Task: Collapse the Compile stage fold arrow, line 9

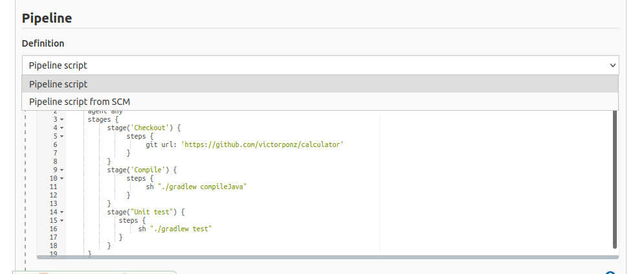Action: tap(61, 170)
